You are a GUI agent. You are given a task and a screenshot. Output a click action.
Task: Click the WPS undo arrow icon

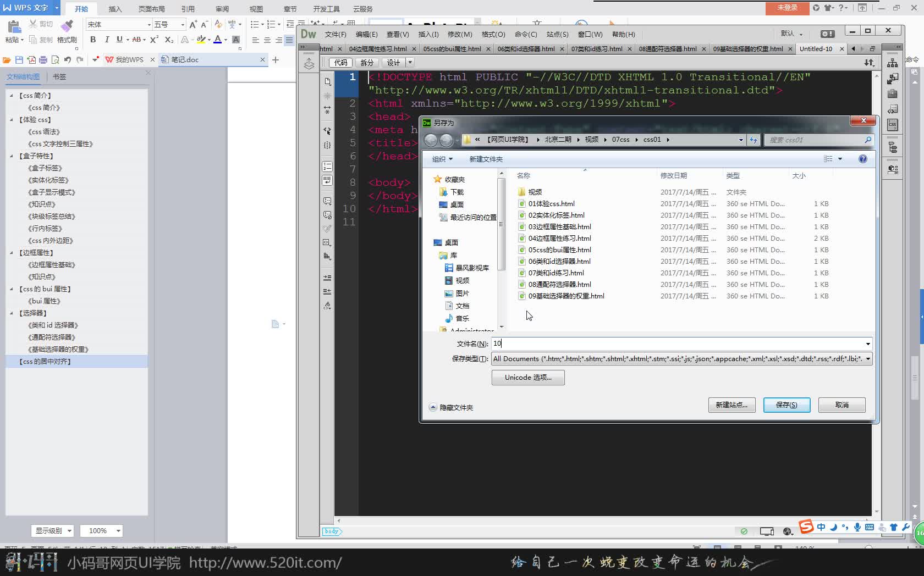pos(67,59)
